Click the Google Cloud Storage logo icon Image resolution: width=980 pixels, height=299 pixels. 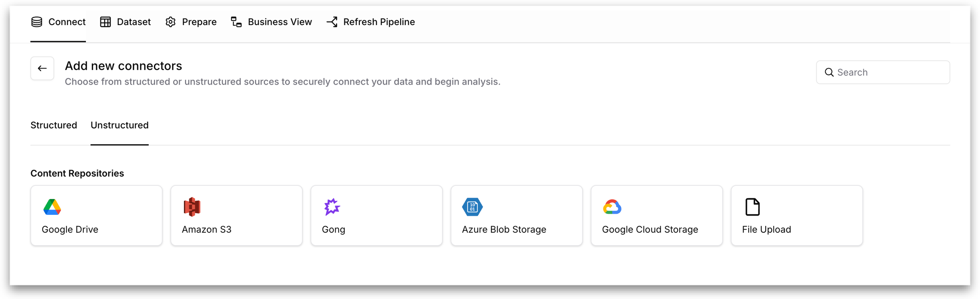[612, 207]
